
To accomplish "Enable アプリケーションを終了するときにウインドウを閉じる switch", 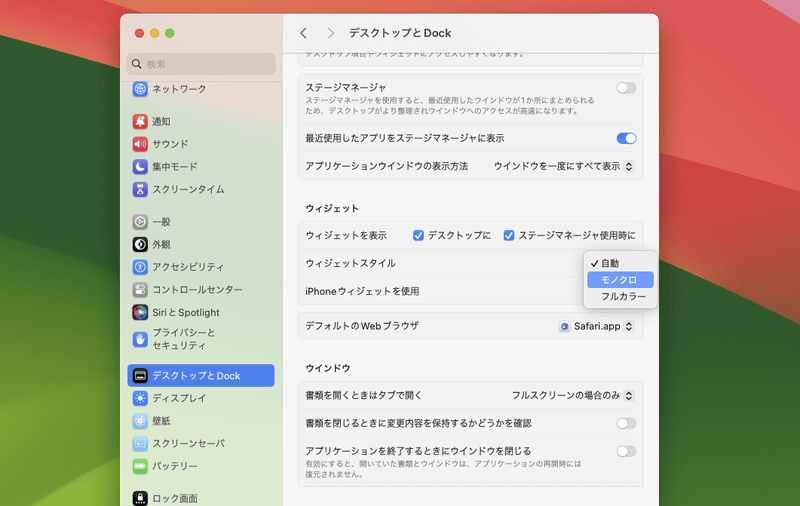I will (626, 451).
